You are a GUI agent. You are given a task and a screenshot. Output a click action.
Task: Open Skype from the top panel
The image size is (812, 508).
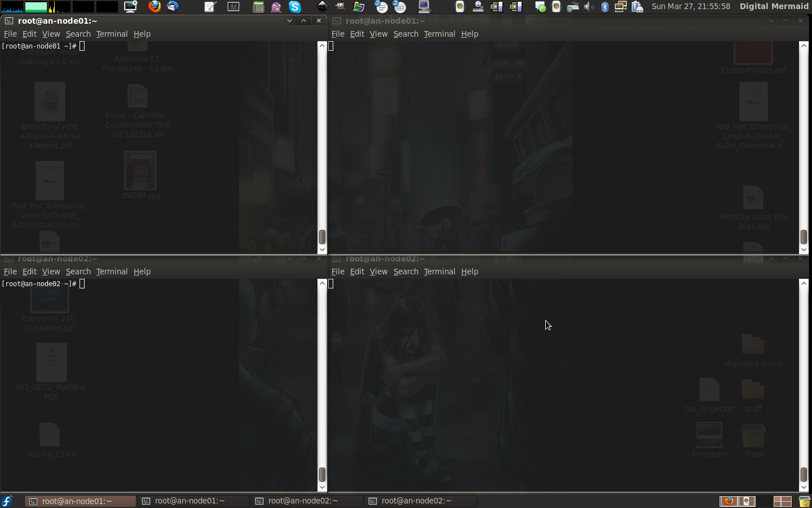(295, 7)
